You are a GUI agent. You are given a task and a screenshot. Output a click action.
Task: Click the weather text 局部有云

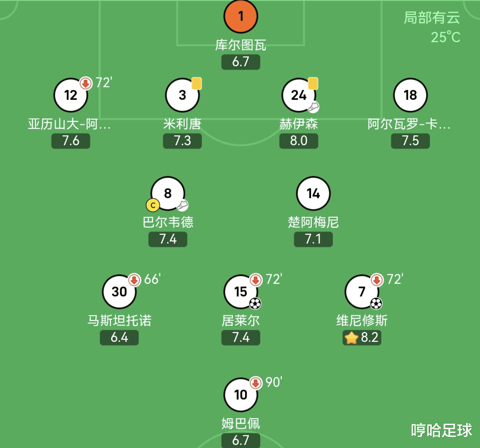432,18
